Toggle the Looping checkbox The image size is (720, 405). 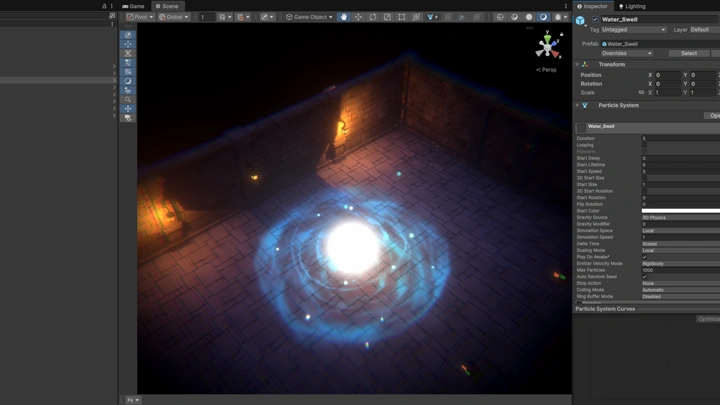coord(645,145)
